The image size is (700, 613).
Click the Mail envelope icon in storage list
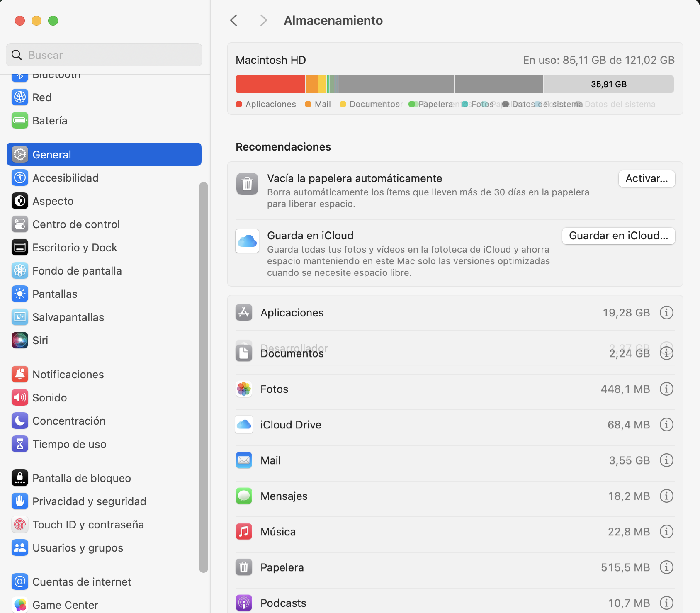point(244,460)
